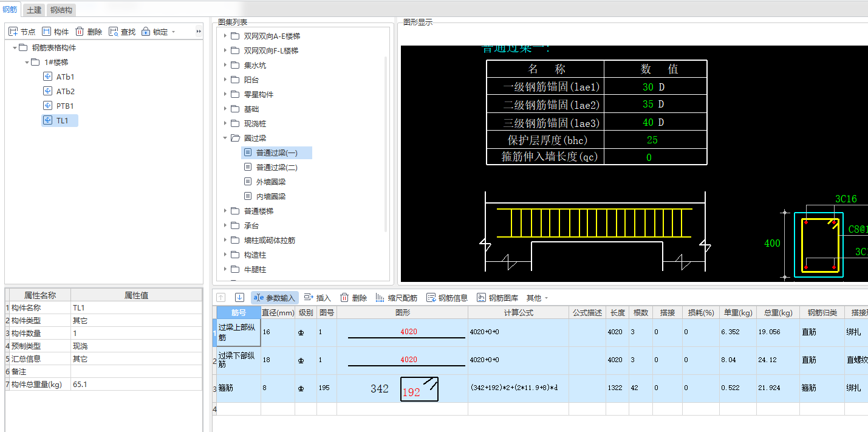
Task: Expand the 双网双向A-E楼梯 folder
Action: pos(225,36)
